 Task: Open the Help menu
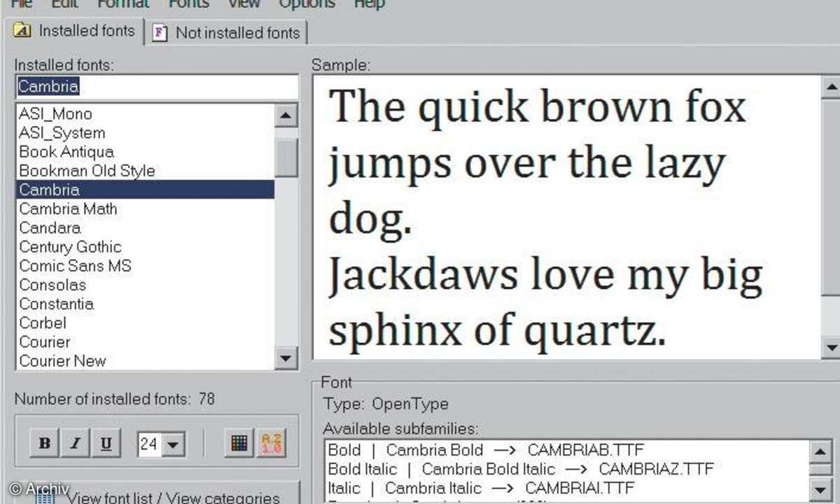coord(369,3)
